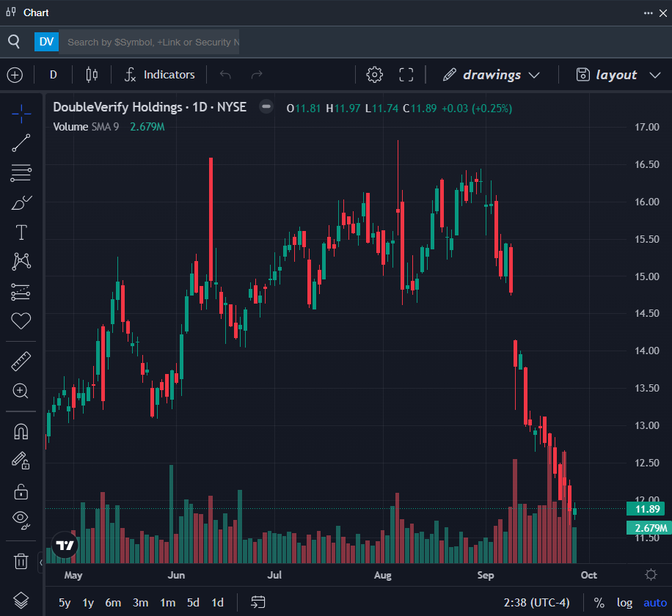Open candlestick chart type selector
The image size is (672, 616).
(92, 75)
